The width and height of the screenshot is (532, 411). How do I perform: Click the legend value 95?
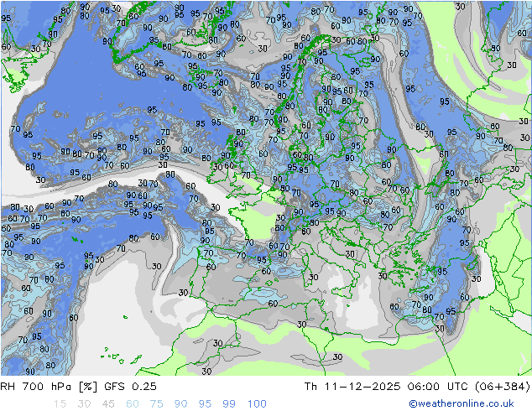tap(205, 404)
